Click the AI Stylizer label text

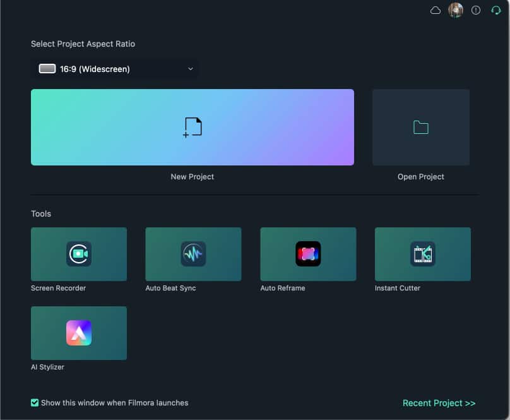(x=47, y=367)
